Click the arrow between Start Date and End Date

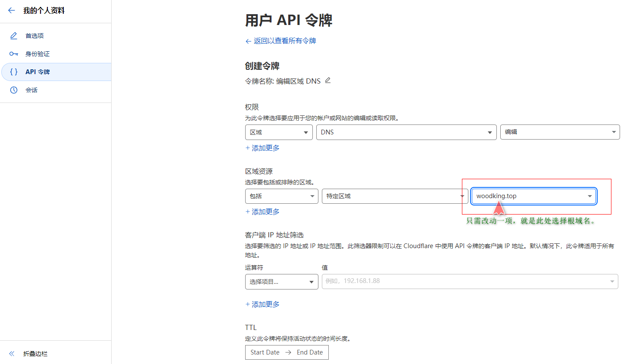pos(288,352)
